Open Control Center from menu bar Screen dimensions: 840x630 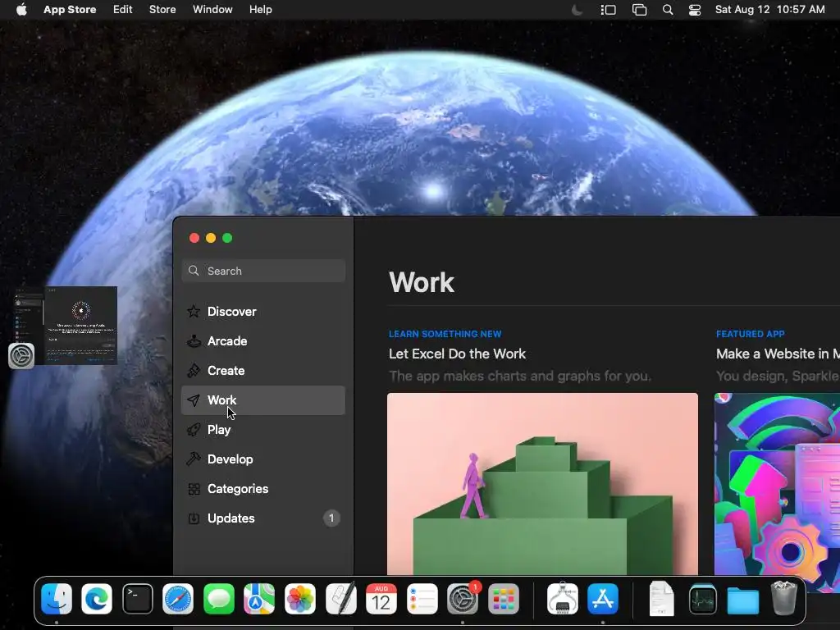click(x=695, y=10)
